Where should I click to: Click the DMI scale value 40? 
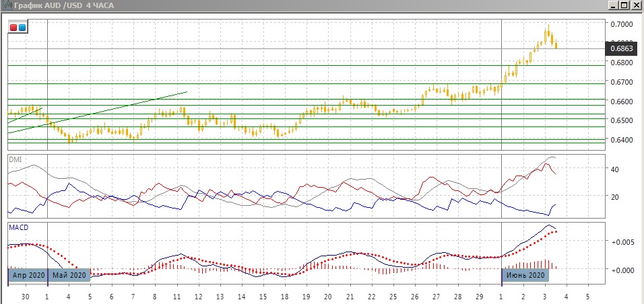tap(614, 169)
